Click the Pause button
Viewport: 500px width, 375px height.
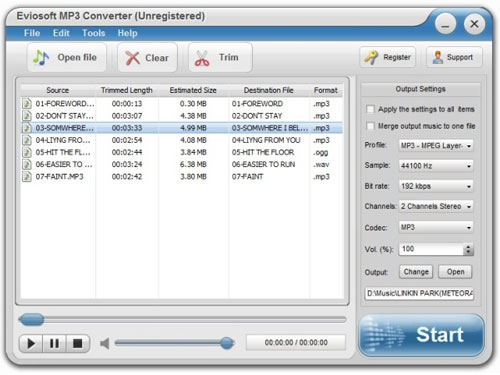(54, 343)
